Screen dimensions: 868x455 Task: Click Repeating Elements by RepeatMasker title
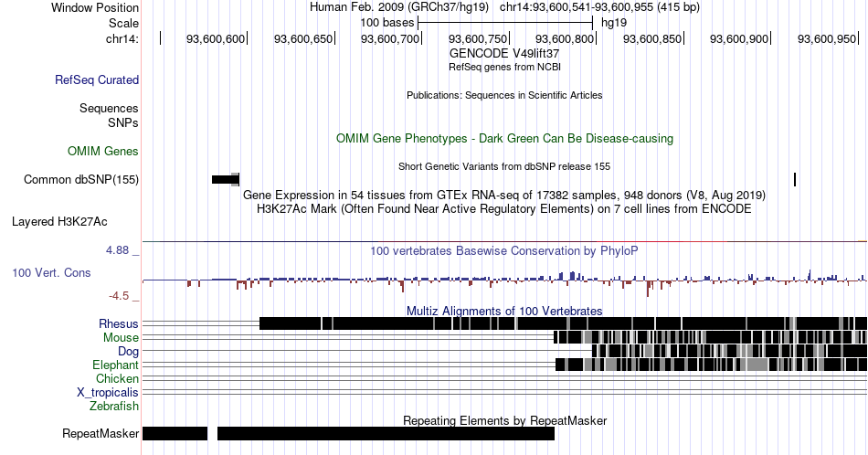pyautogui.click(x=504, y=420)
